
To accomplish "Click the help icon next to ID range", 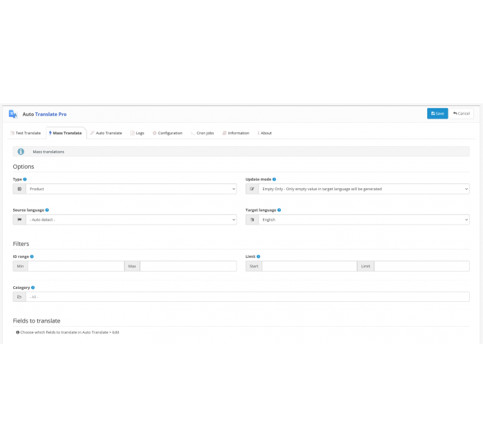I will [x=32, y=256].
